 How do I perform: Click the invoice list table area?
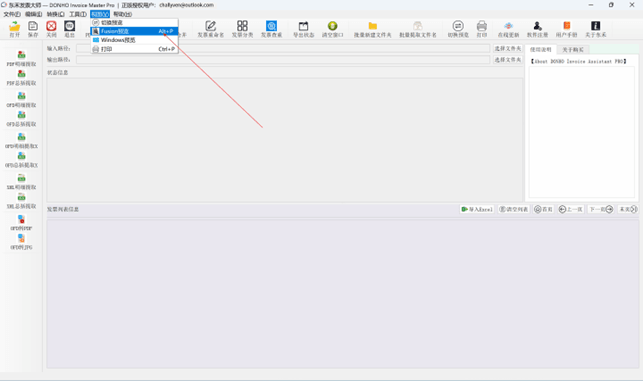(x=342, y=294)
